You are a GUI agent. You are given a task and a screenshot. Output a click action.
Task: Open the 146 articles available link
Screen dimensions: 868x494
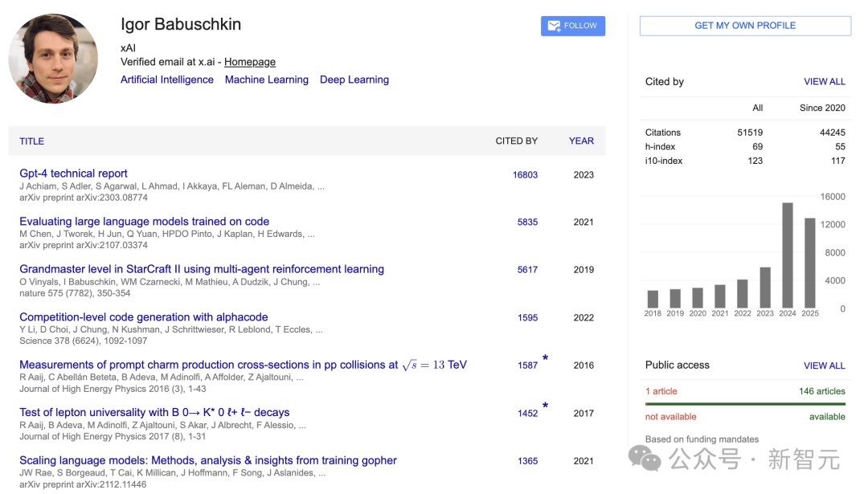pyautogui.click(x=822, y=391)
